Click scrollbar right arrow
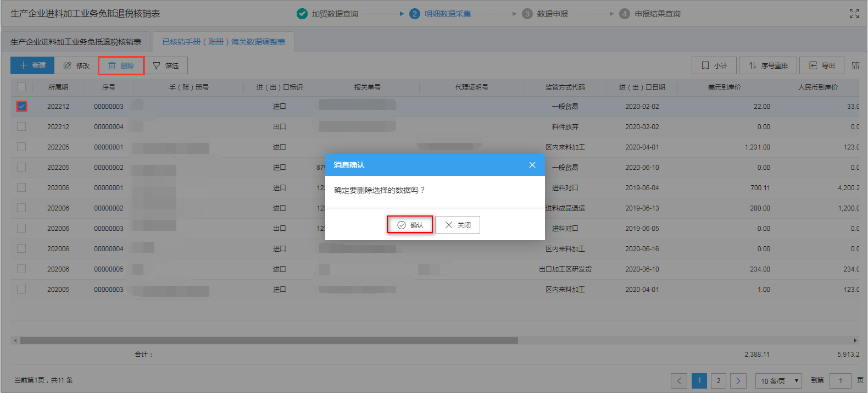This screenshot has width=868, height=393. 855,340
